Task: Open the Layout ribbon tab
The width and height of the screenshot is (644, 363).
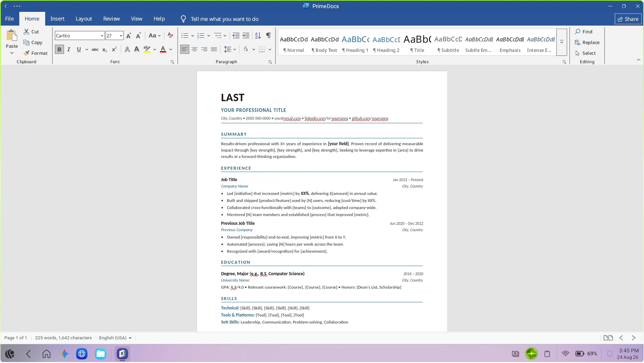Action: point(84,19)
